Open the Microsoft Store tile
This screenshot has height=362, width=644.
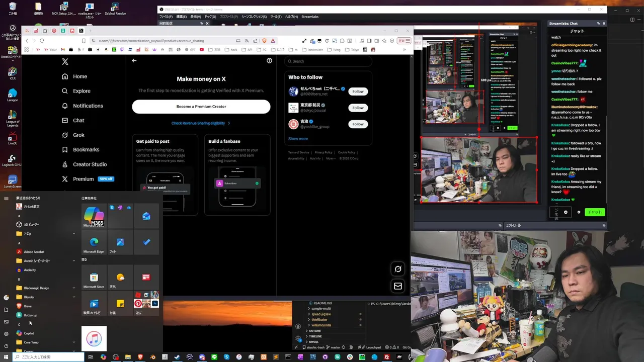point(94,278)
